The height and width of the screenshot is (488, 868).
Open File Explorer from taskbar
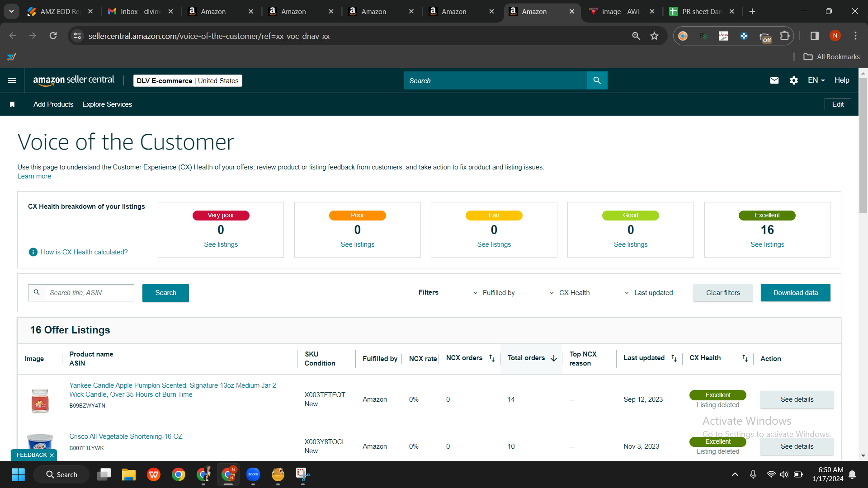(x=129, y=475)
